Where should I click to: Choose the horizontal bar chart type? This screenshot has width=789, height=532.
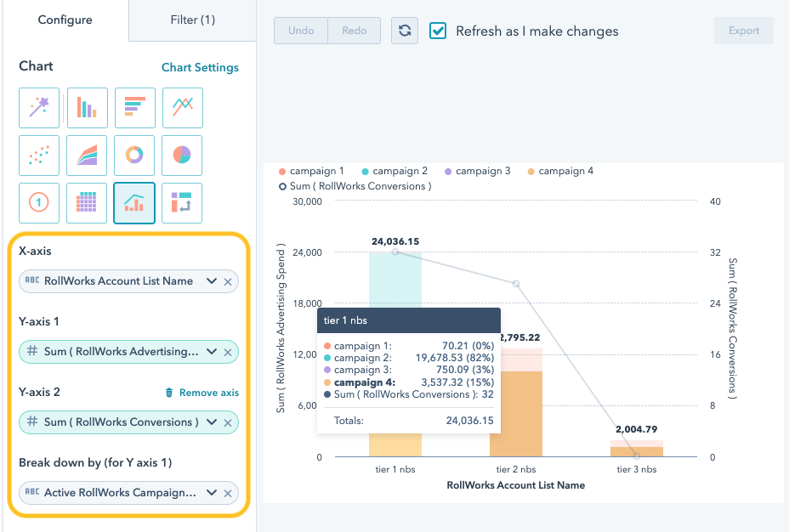click(135, 108)
